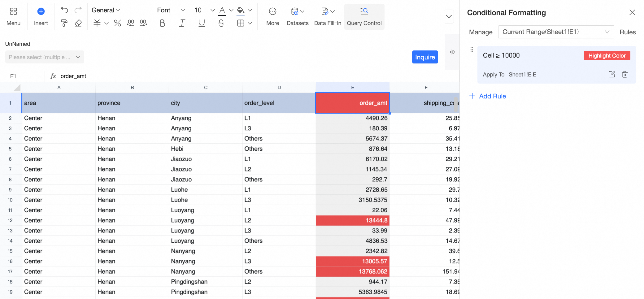Click the order_level header cell
The image size is (644, 299).
click(279, 103)
